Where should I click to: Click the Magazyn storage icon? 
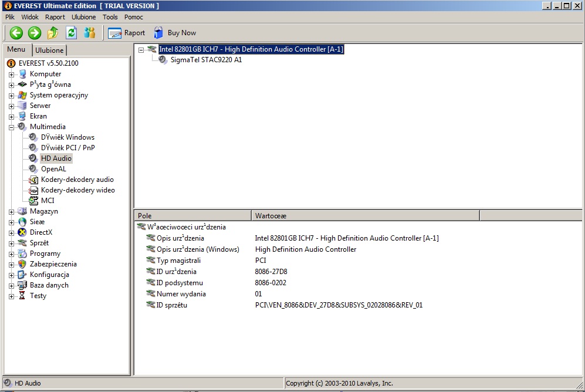pos(22,211)
